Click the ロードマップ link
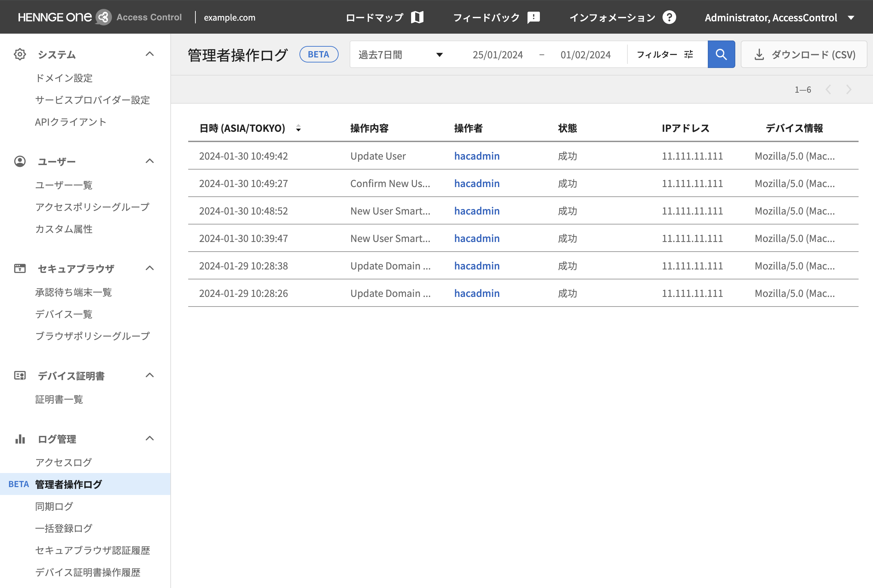 coord(374,18)
